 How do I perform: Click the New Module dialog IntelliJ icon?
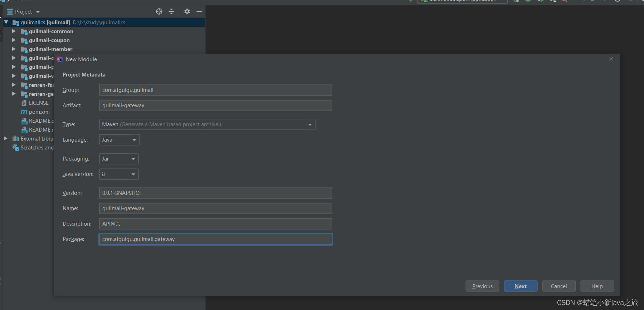point(60,59)
